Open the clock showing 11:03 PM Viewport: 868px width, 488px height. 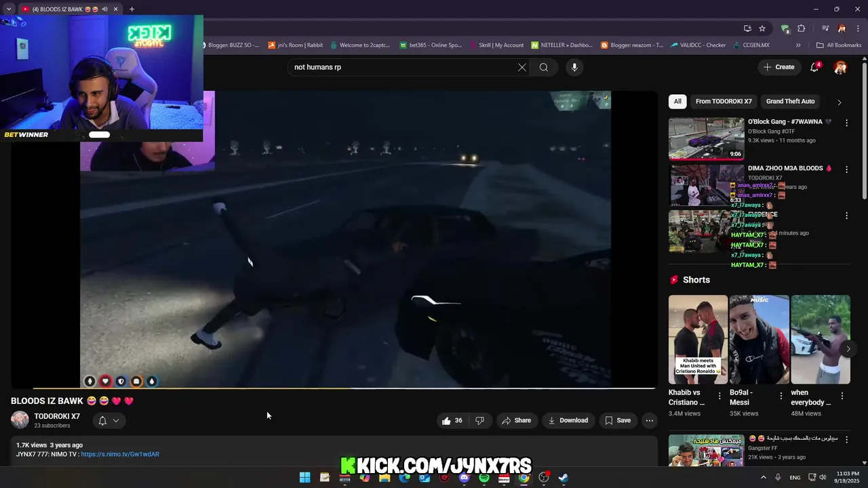pos(848,477)
